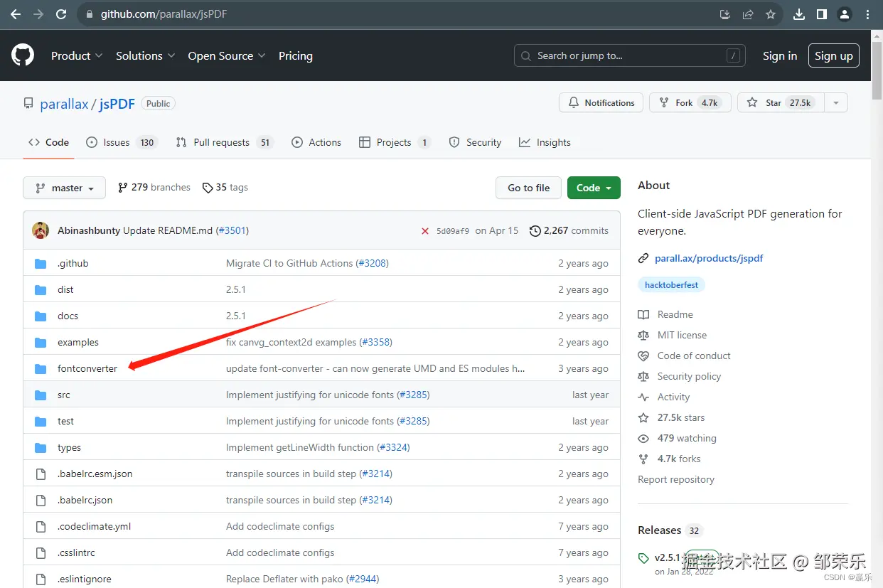Open browser profile avatar icon
Viewport: 883px width, 588px height.
[845, 14]
